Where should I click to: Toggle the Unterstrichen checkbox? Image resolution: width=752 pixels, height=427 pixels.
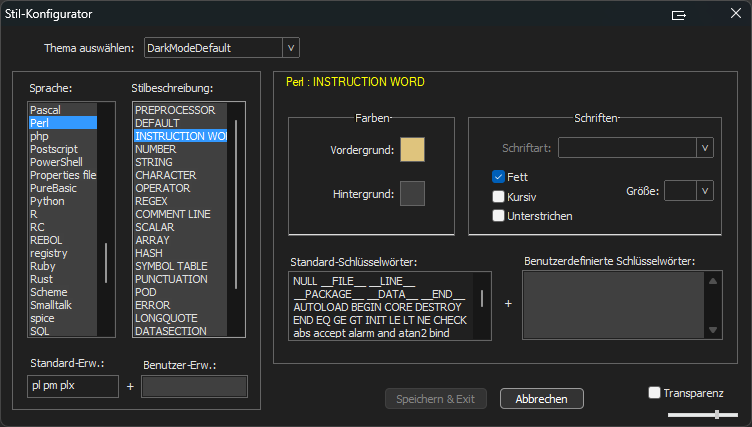498,216
